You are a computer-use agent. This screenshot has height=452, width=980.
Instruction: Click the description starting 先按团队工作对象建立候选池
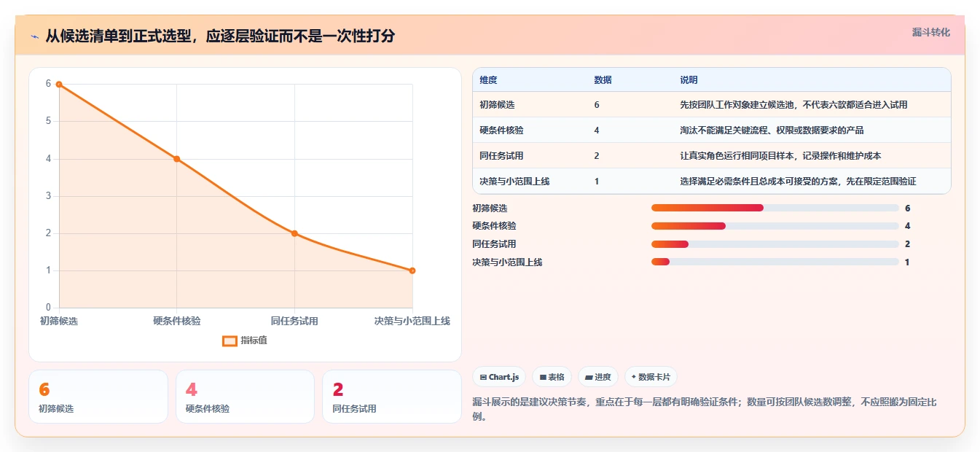(793, 105)
